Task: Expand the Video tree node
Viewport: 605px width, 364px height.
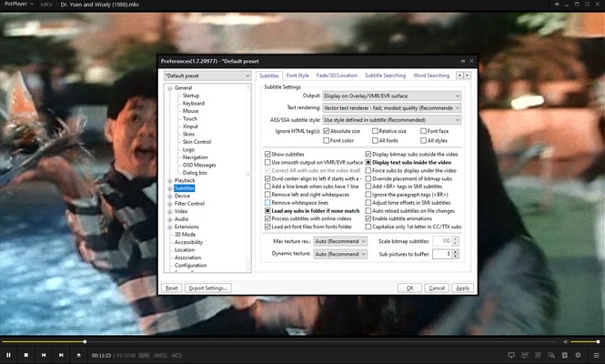Action: pyautogui.click(x=170, y=211)
